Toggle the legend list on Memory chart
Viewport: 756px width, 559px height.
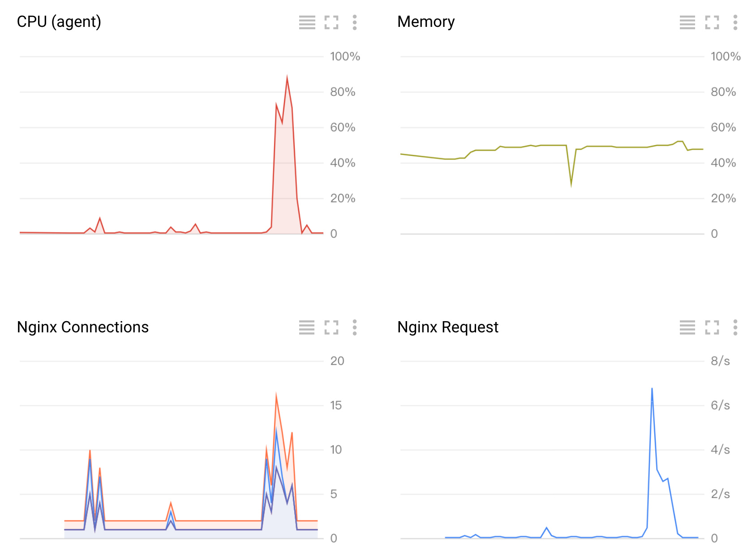(x=687, y=22)
